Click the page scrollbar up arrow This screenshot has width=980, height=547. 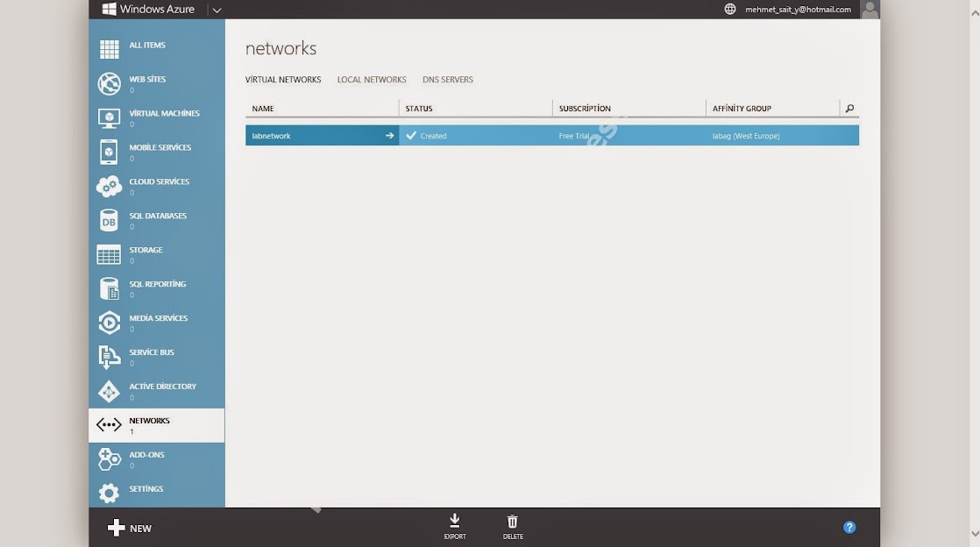tap(975, 13)
